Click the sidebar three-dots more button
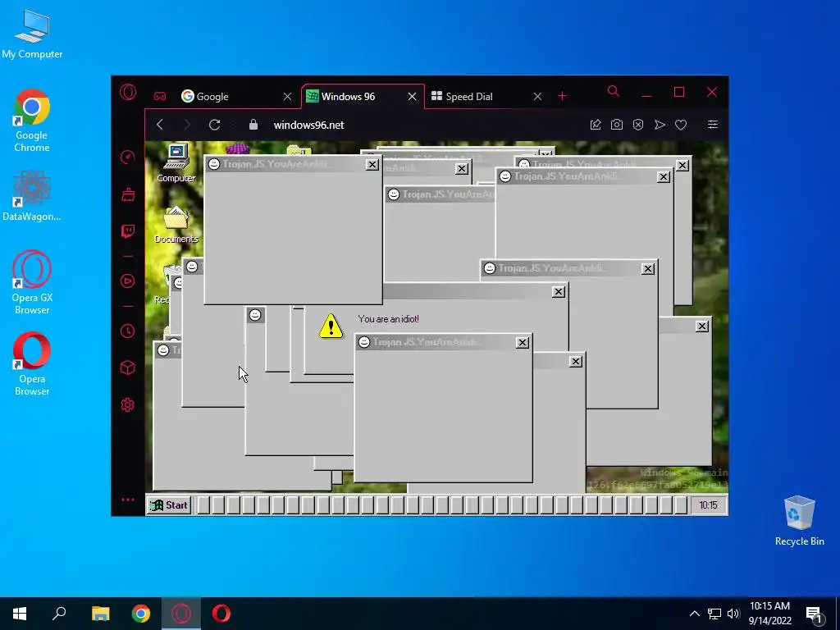 pos(127,500)
